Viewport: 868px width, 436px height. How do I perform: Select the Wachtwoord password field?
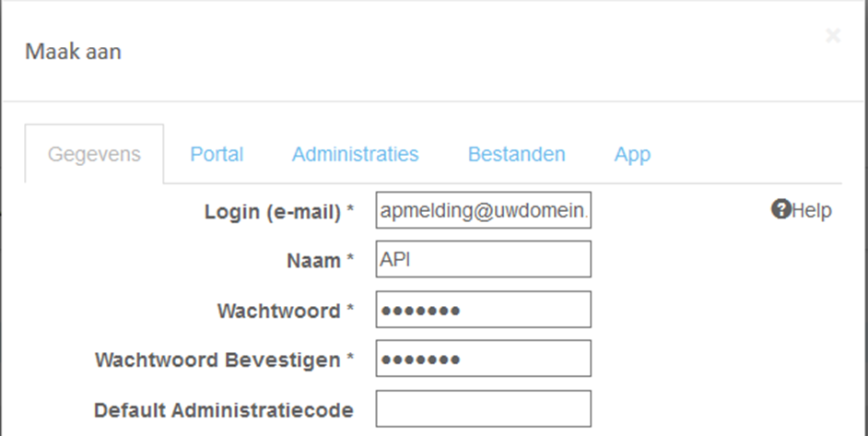(x=483, y=309)
